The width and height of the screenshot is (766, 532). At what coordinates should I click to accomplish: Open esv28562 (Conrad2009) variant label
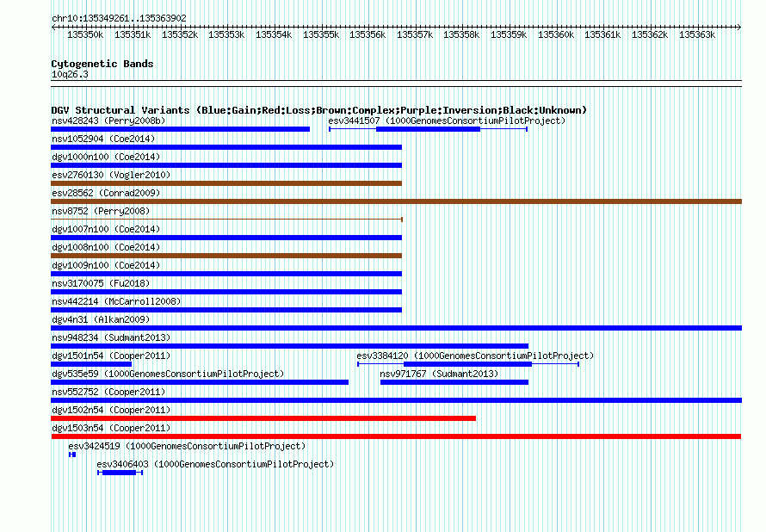pyautogui.click(x=106, y=193)
